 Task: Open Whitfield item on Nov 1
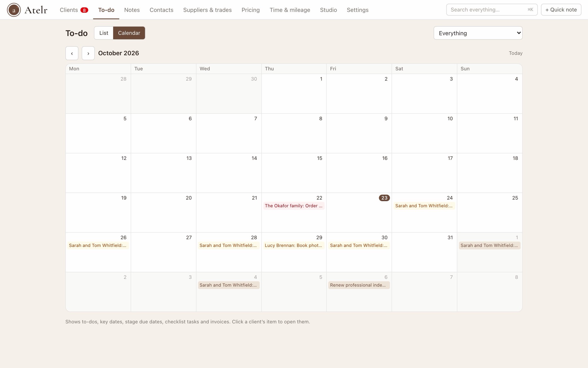(x=490, y=246)
